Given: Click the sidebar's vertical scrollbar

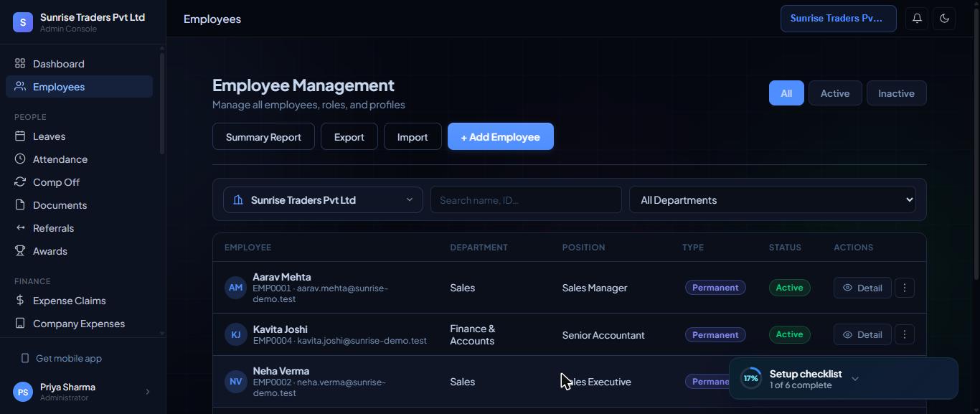Looking at the screenshot, I should pyautogui.click(x=162, y=104).
